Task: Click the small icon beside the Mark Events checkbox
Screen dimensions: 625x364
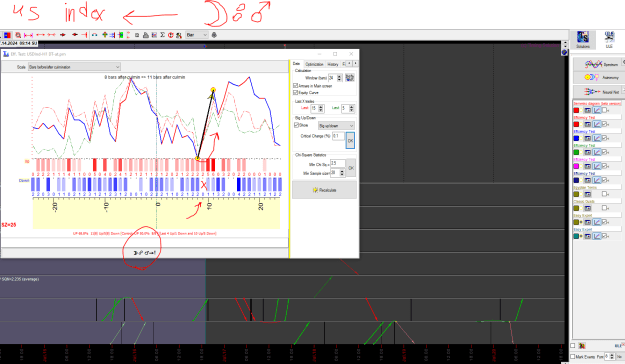Action: point(582,346)
